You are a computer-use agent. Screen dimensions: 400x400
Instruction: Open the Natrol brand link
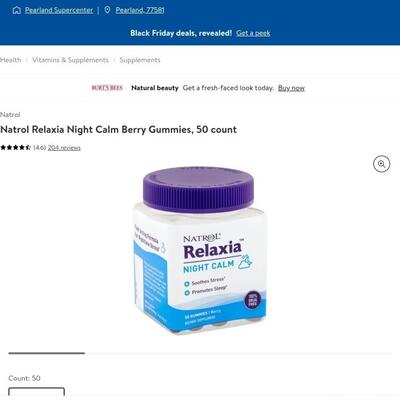(x=10, y=115)
